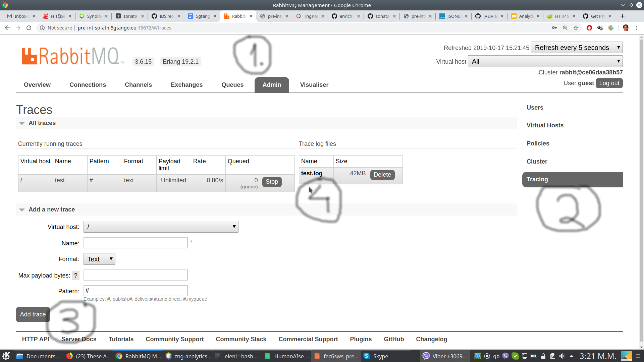Go back to previous page
The width and height of the screenshot is (644, 362).
coord(7,28)
